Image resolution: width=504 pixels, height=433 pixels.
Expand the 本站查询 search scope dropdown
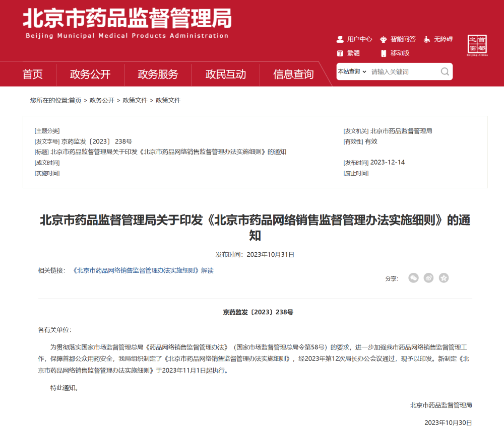tap(352, 71)
